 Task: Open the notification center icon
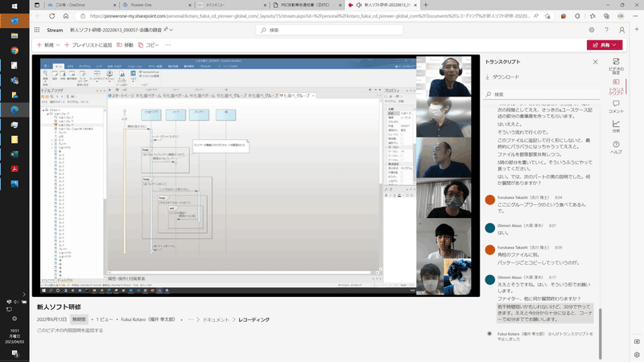tap(14, 353)
